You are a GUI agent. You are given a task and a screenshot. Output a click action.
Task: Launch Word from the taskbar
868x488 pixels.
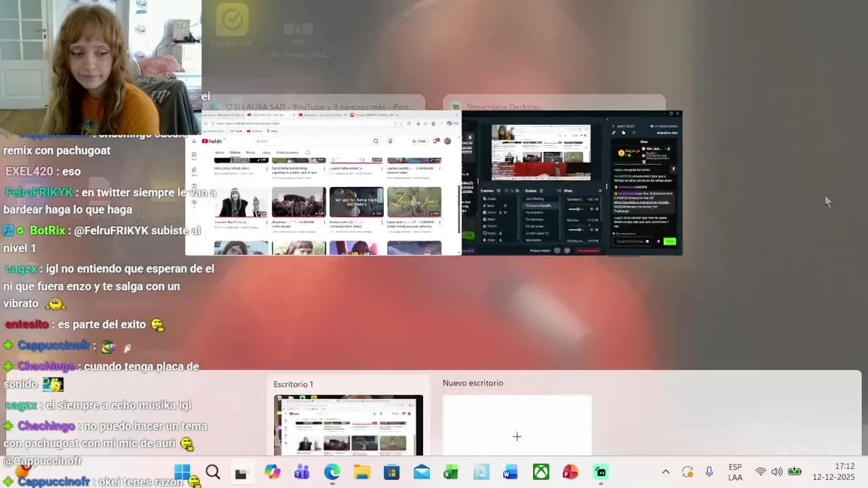(511, 472)
